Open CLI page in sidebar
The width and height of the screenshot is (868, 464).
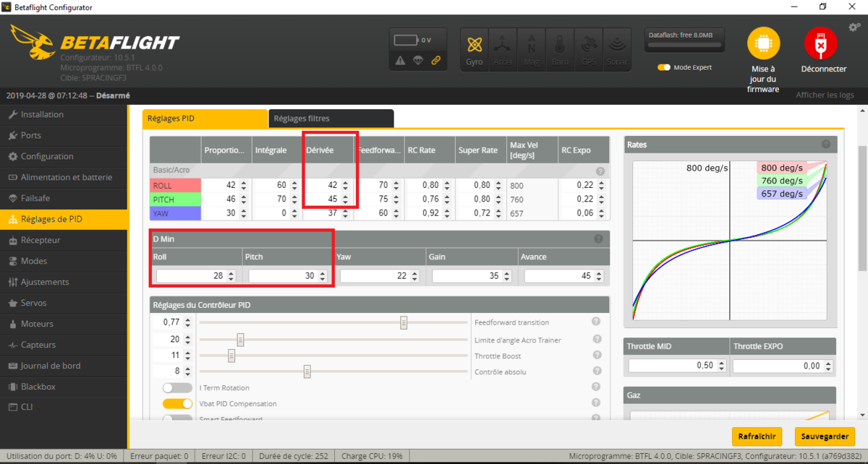point(64,408)
